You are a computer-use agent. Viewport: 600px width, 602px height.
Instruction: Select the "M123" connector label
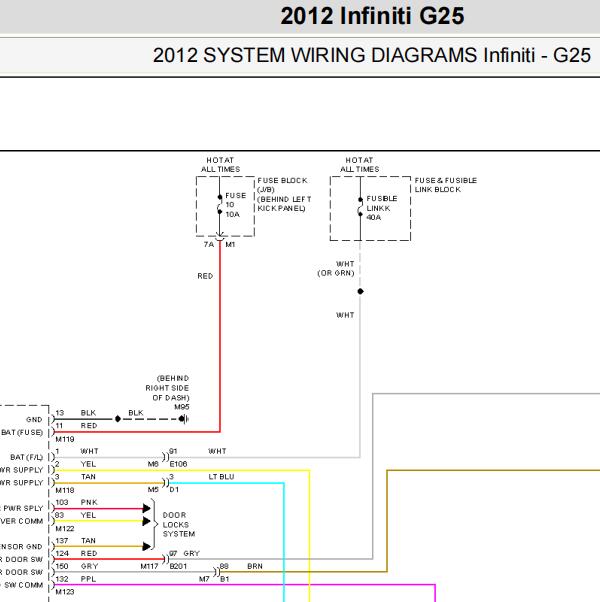[x=65, y=592]
